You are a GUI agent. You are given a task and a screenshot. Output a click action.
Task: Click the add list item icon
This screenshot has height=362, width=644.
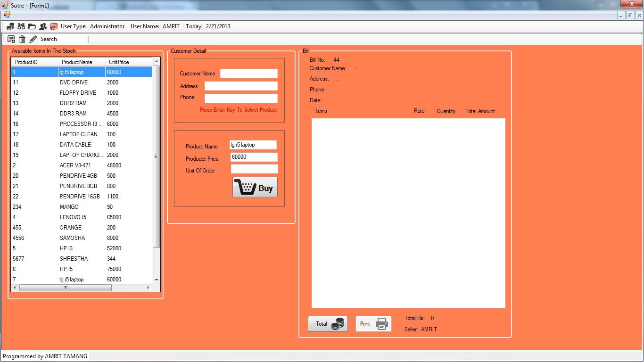(11, 39)
